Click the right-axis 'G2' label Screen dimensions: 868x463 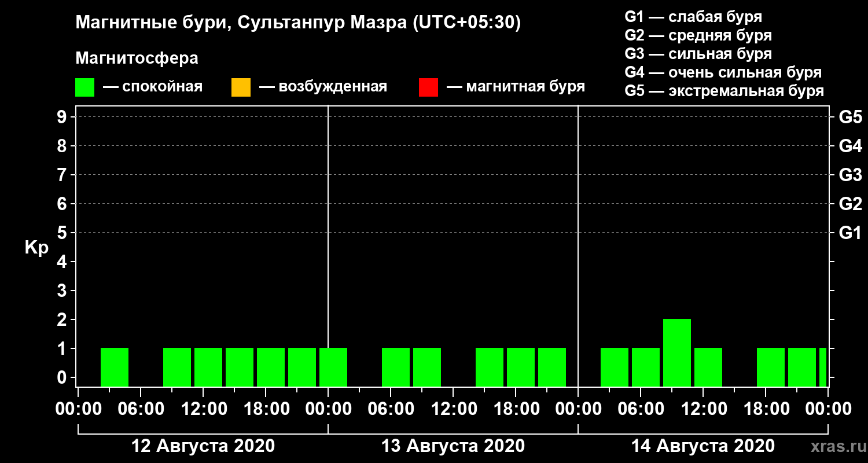pyautogui.click(x=850, y=204)
